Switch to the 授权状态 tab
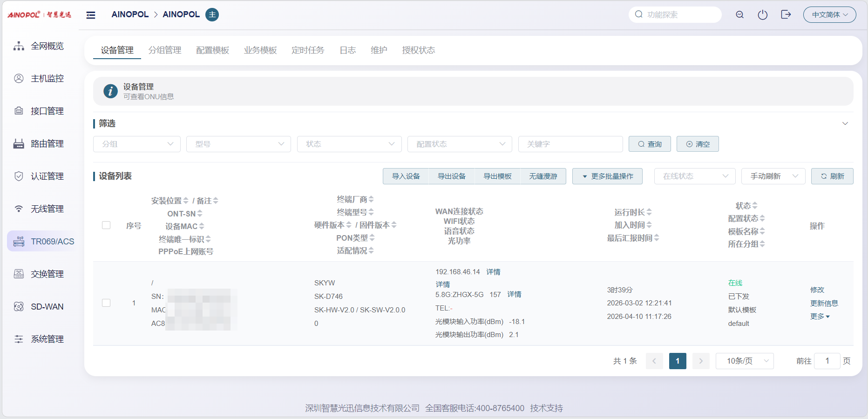 tap(418, 50)
